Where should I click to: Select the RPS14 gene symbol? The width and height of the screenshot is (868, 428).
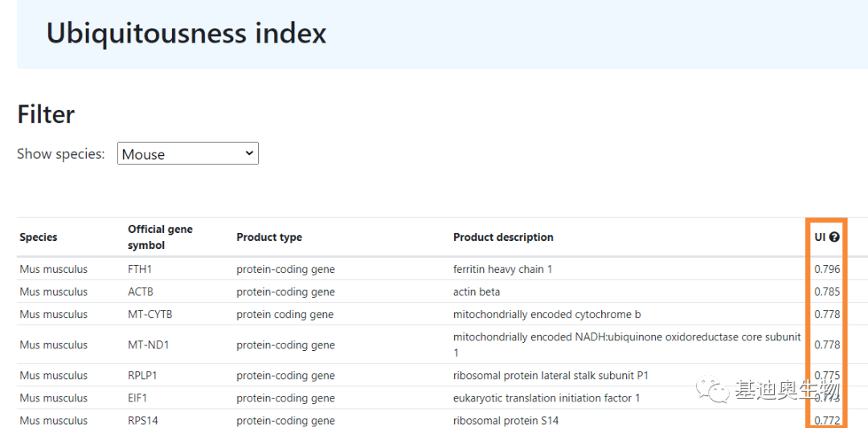[143, 420]
